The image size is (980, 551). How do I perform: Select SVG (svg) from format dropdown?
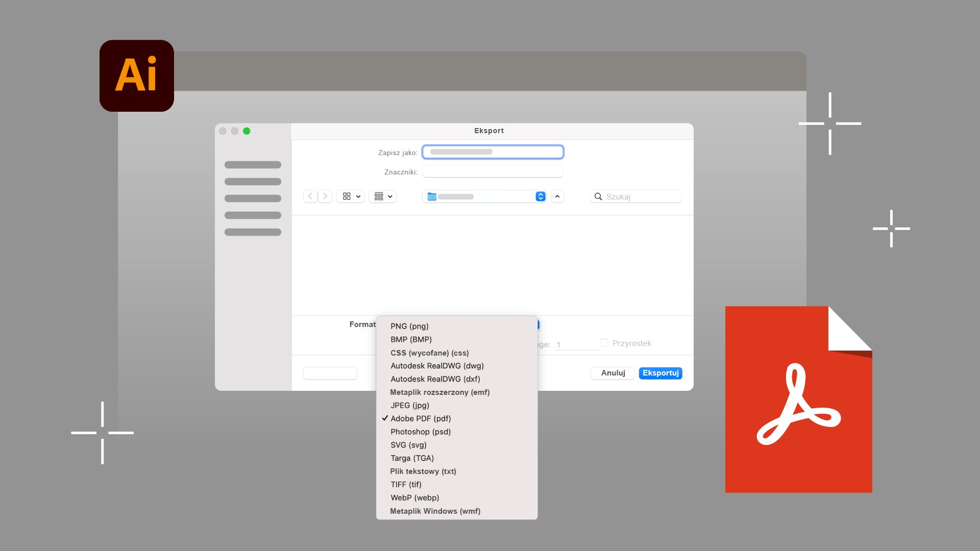pyautogui.click(x=409, y=445)
